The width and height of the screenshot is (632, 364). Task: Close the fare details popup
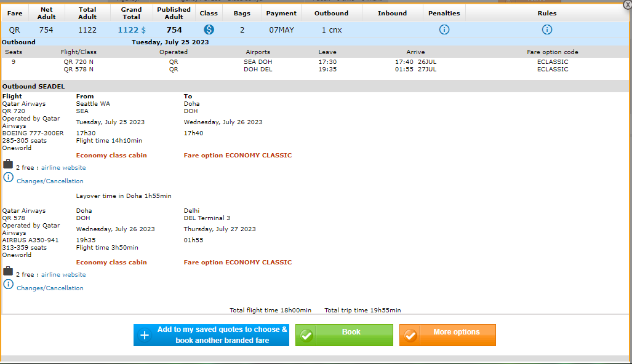click(627, 4)
